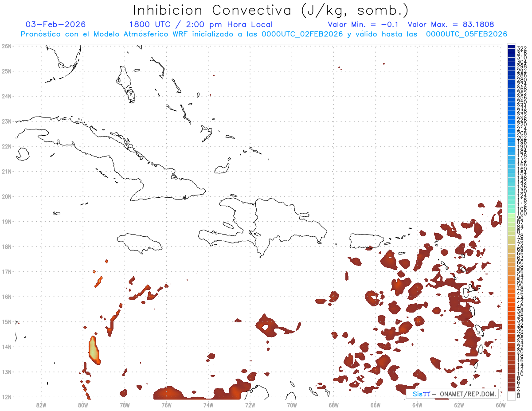Click the '1800 UTC / 2:00 pm Hora Local' text

tap(201, 24)
